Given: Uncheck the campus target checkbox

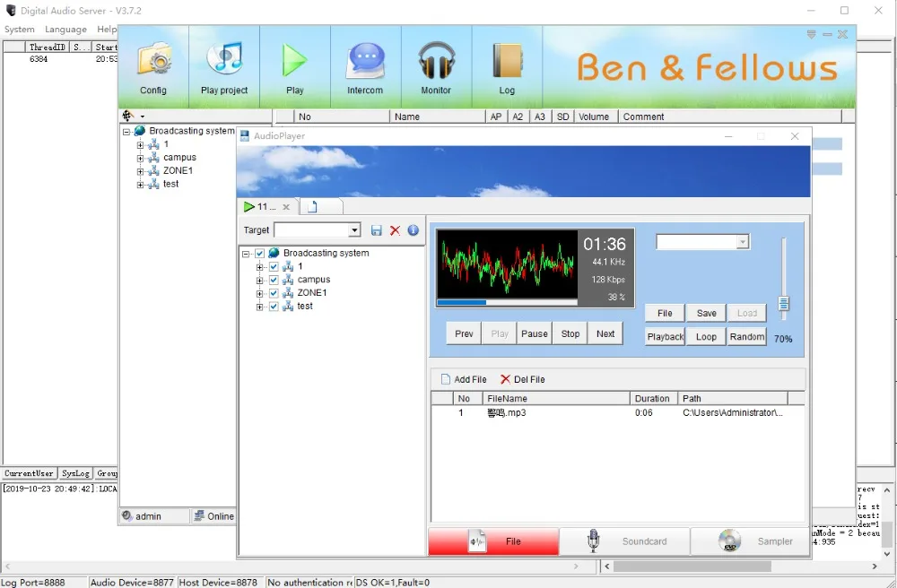Looking at the screenshot, I should 274,279.
